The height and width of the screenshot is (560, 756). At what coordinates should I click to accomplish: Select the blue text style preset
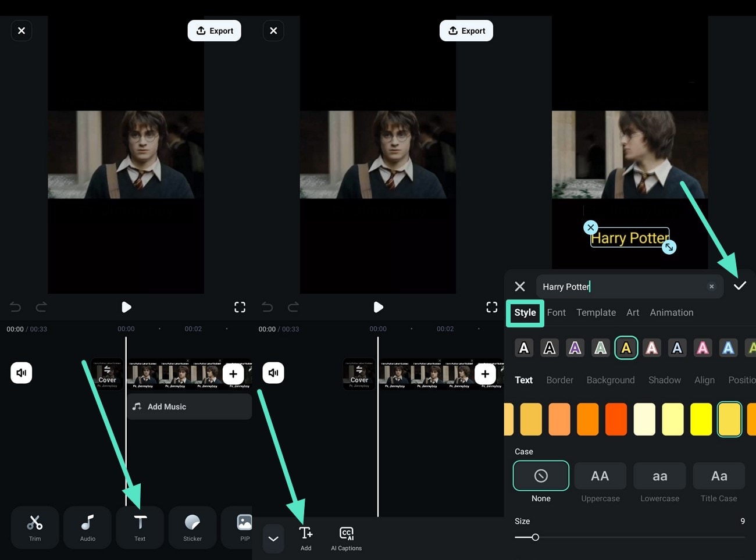pyautogui.click(x=728, y=348)
